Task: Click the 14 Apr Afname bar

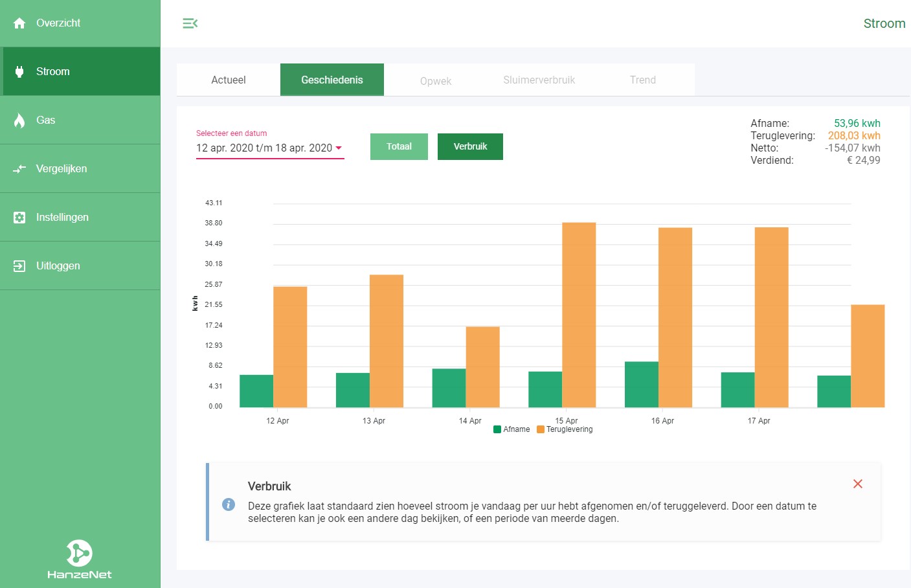Action: pos(449,388)
